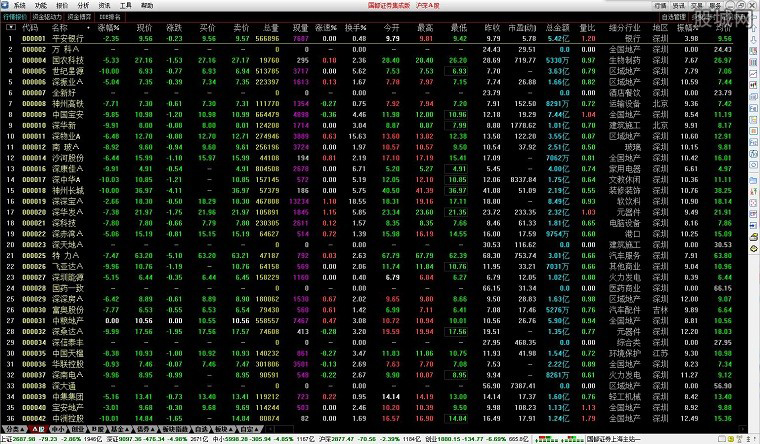
Task: Switch to the 资金博弈 tab
Action: tap(79, 17)
